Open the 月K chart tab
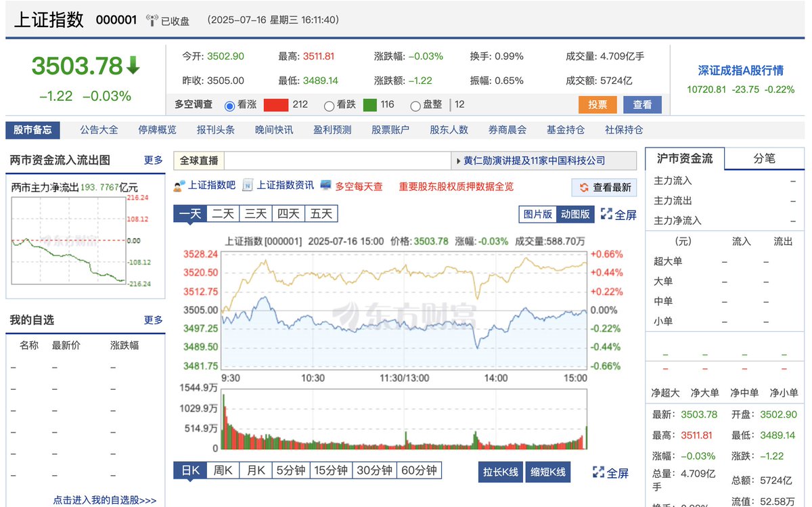Image resolution: width=812 pixels, height=507 pixels. pyautogui.click(x=256, y=471)
